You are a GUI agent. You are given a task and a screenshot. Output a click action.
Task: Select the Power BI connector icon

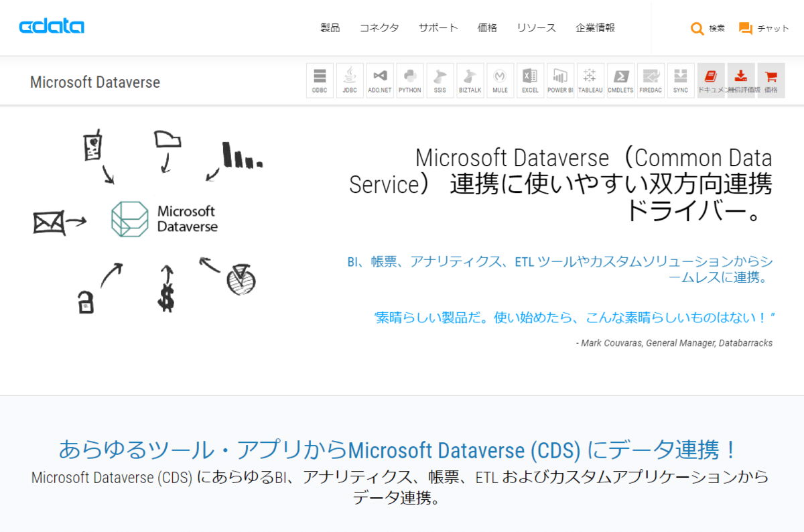tap(560, 80)
